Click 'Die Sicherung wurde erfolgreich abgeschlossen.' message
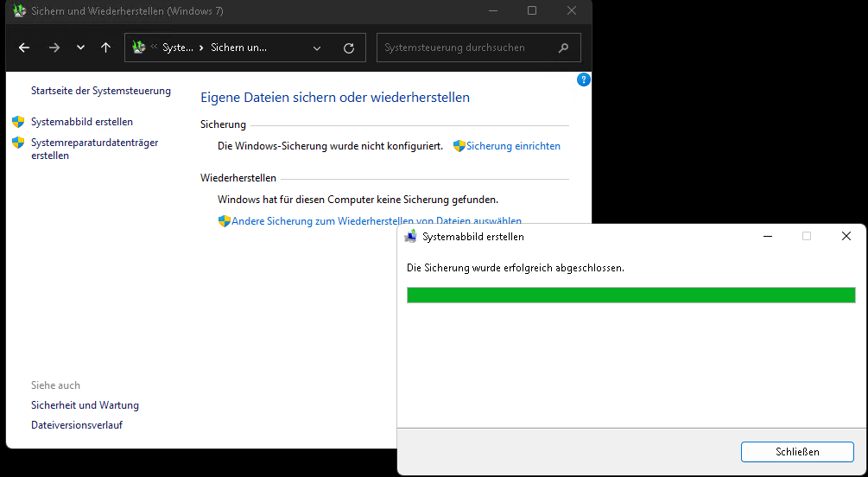This screenshot has width=868, height=477. click(516, 268)
